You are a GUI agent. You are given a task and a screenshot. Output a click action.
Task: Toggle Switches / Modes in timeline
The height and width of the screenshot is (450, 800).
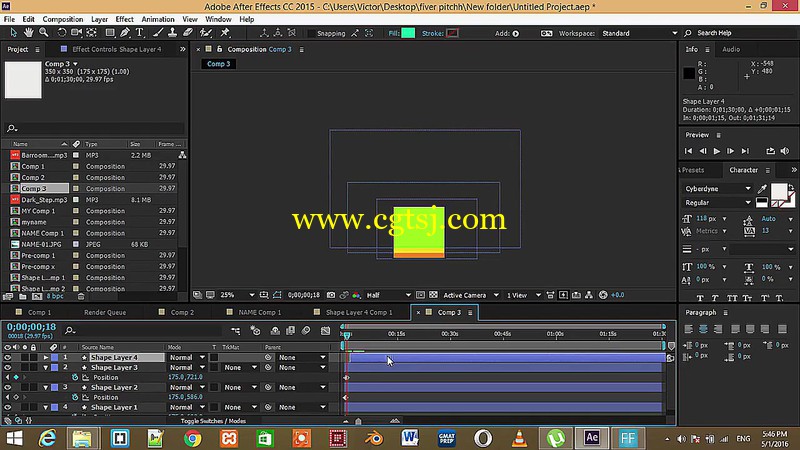click(213, 421)
